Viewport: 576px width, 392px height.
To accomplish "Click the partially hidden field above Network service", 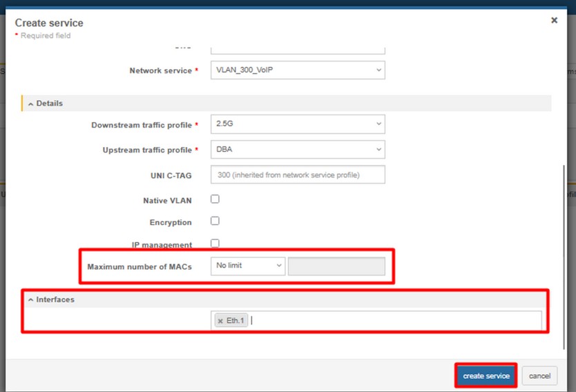I will [x=298, y=49].
